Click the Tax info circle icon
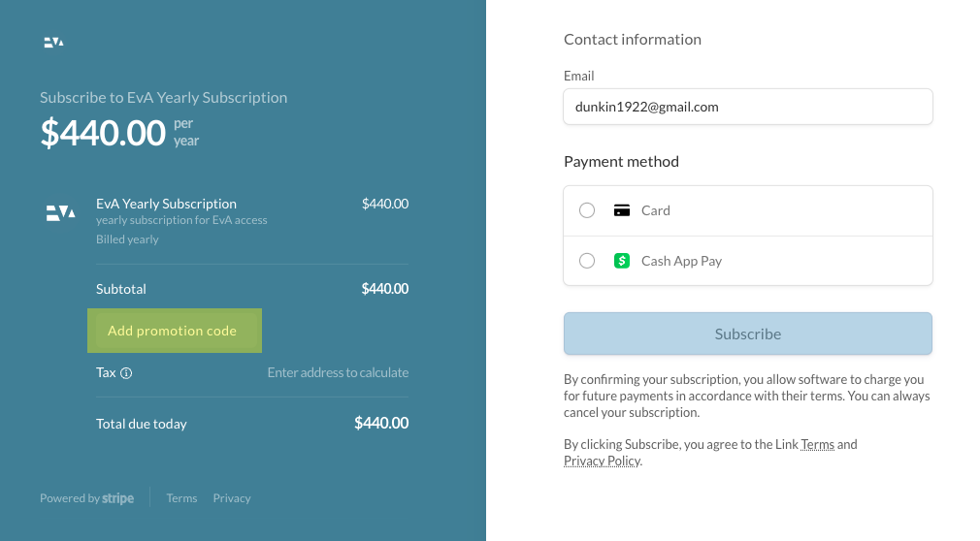The image size is (980, 541). (126, 373)
